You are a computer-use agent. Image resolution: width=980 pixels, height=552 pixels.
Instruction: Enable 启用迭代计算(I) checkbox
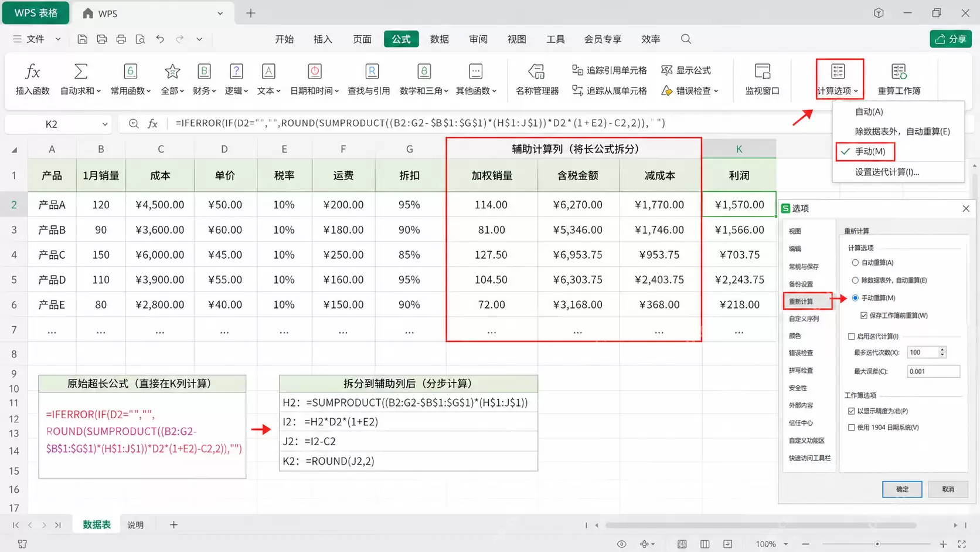(x=851, y=337)
